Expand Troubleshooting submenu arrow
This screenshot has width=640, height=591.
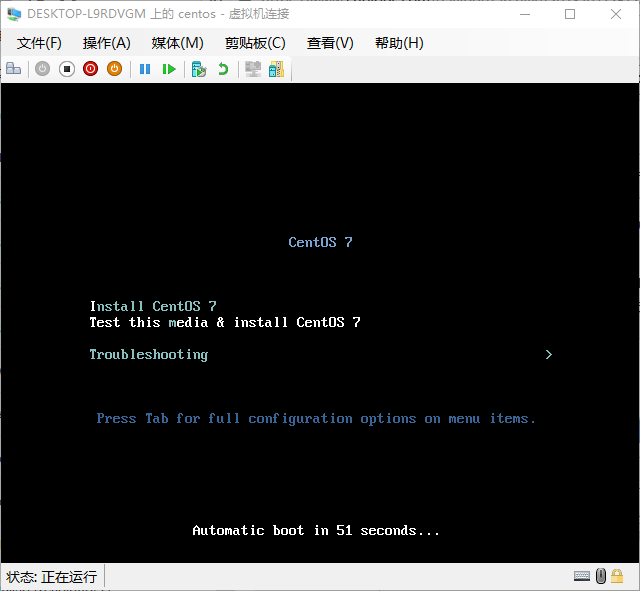[549, 355]
